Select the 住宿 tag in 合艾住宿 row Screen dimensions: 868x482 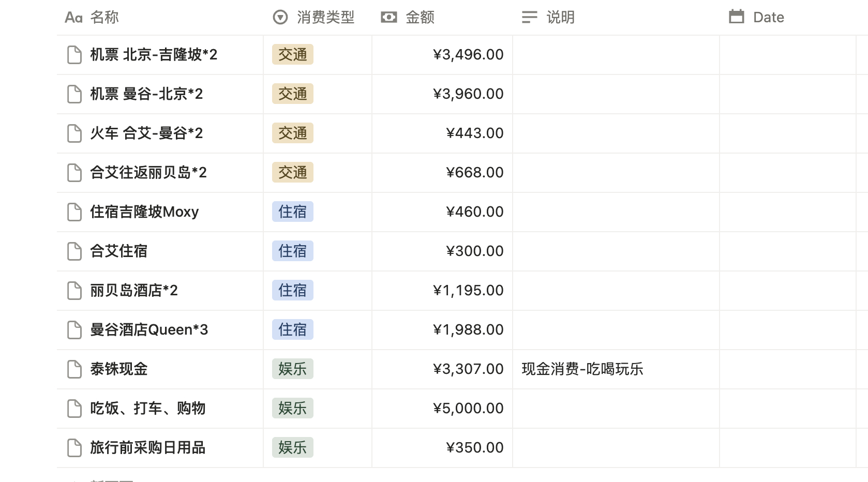(x=293, y=251)
